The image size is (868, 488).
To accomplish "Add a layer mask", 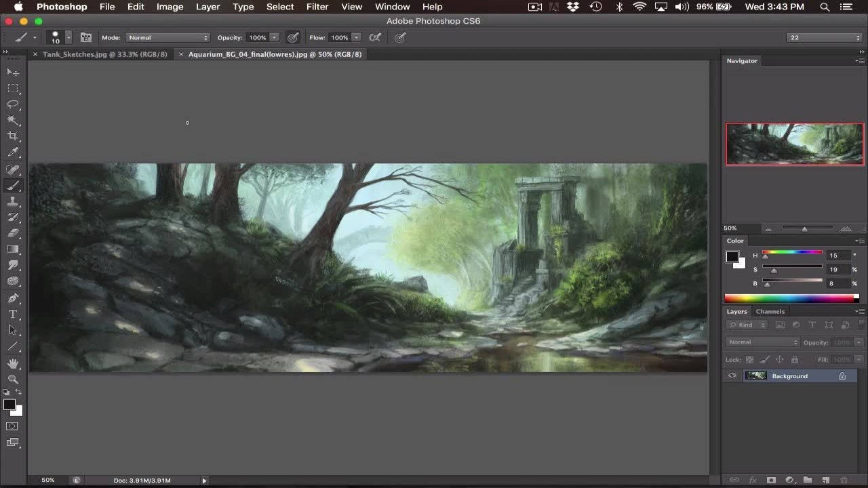I will (x=771, y=480).
